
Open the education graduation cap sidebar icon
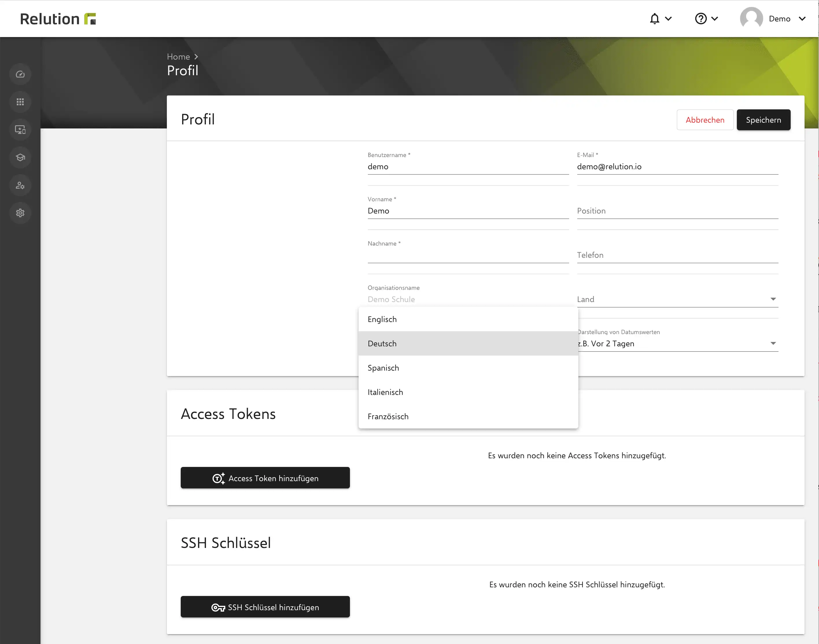[20, 157]
